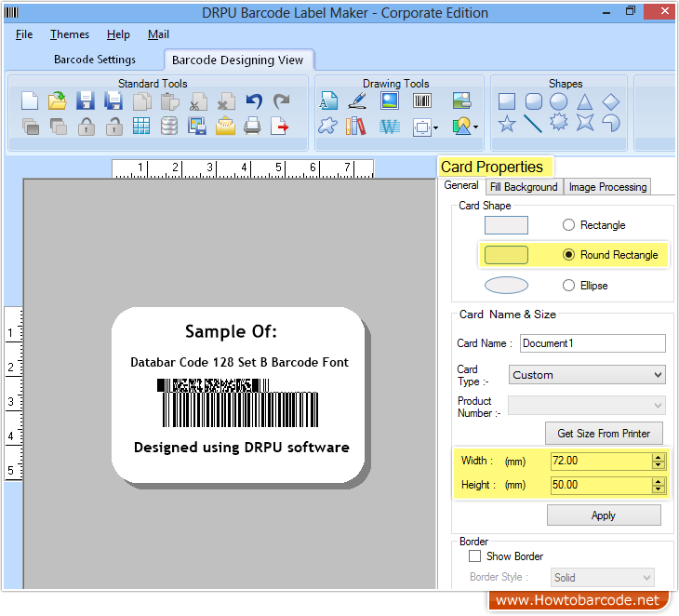Open the books library icon
Screen dimensions: 679x616
pos(355,126)
